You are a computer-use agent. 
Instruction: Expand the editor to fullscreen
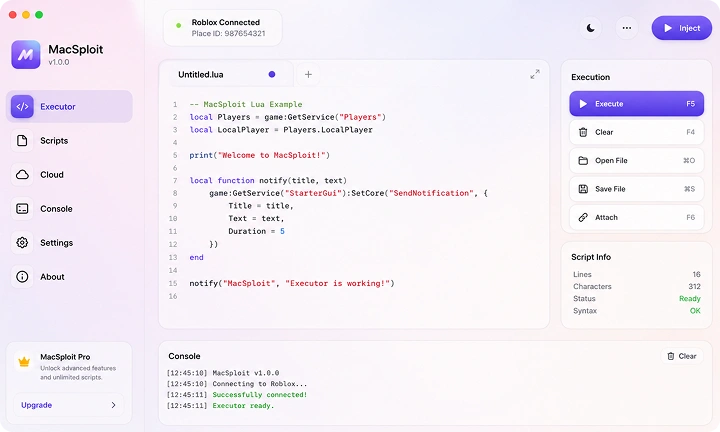[x=535, y=74]
